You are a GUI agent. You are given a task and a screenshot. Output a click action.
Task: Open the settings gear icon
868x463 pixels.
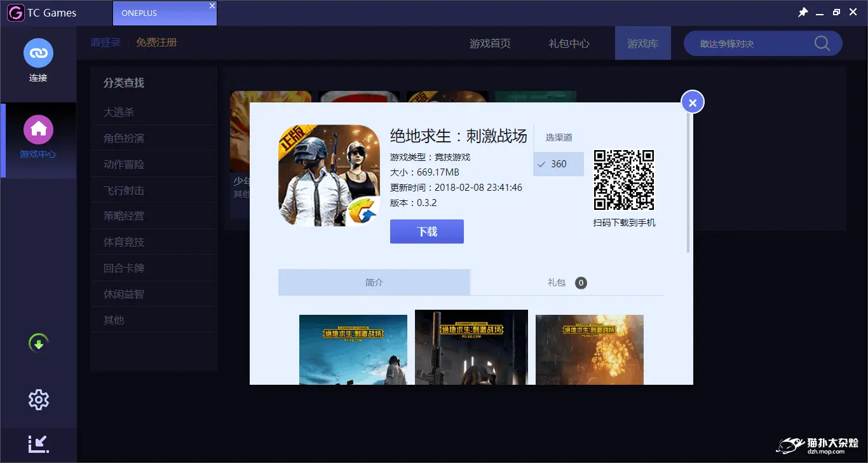(x=39, y=399)
